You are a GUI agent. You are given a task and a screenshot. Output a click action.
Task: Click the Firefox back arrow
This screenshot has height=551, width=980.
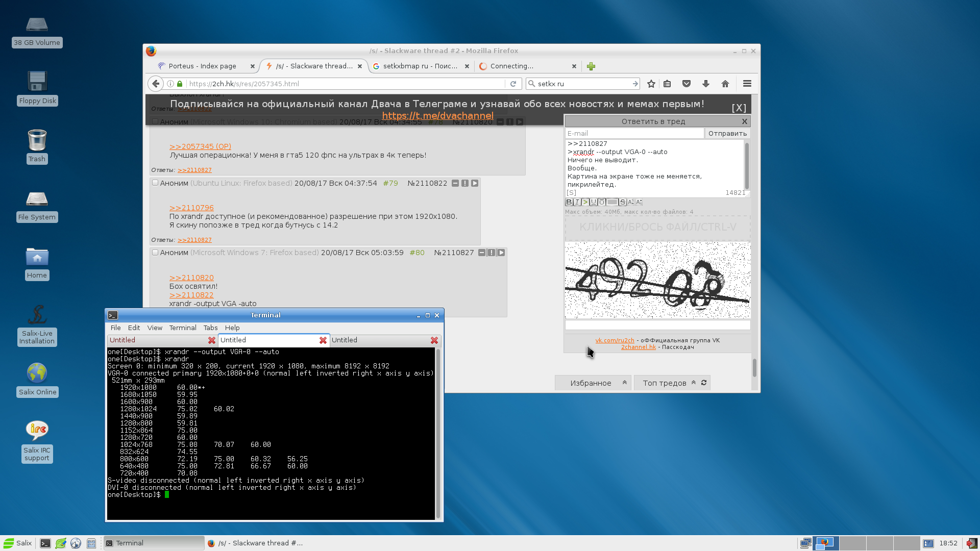pos(156,84)
